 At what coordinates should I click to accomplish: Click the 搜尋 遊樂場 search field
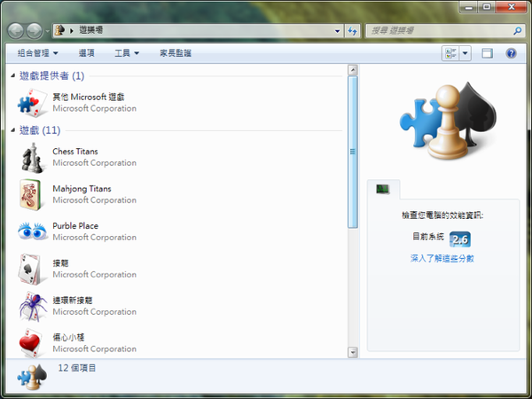(x=441, y=31)
